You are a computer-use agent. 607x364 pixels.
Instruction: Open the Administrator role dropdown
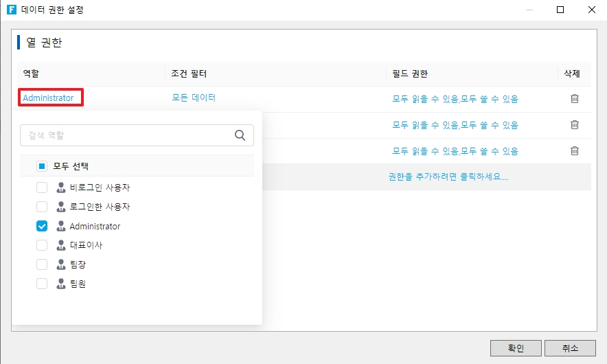point(49,98)
